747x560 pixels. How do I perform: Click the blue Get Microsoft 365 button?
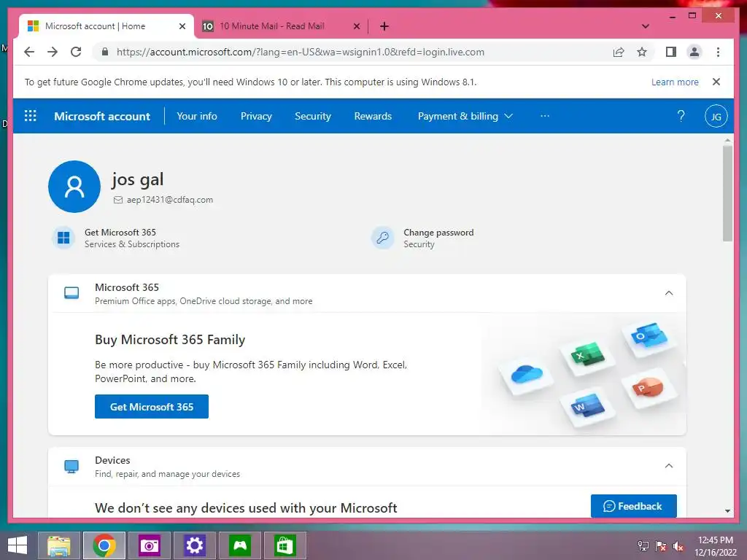point(152,407)
